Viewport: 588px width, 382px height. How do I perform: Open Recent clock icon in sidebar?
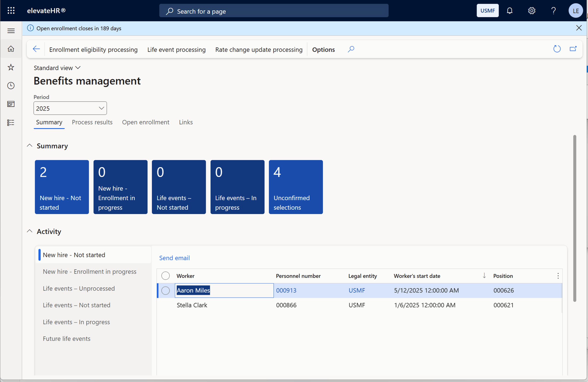(x=11, y=86)
